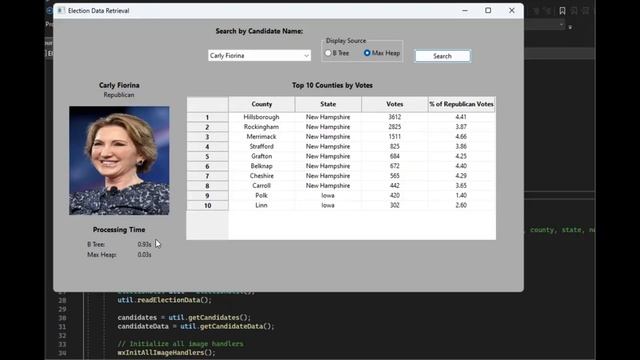Select the Max Heap radio button
This screenshot has height=360, width=640.
coord(367,53)
